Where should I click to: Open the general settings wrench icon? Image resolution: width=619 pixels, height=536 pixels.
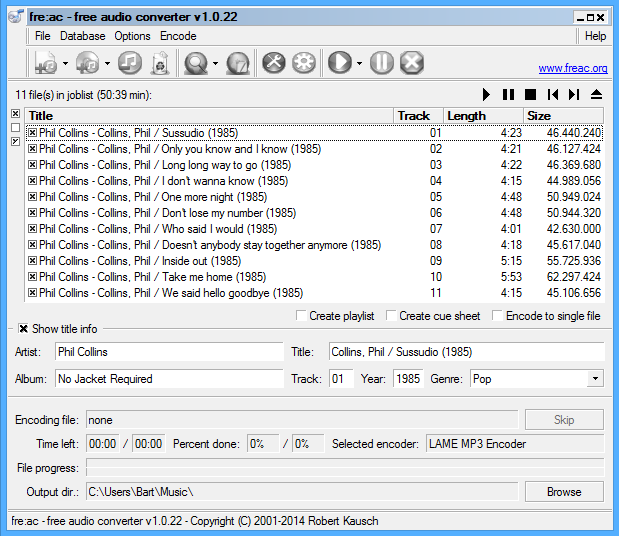coord(274,63)
